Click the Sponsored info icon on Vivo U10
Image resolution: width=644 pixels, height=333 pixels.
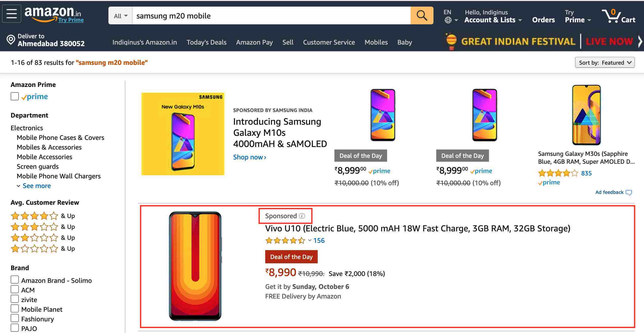pyautogui.click(x=302, y=216)
